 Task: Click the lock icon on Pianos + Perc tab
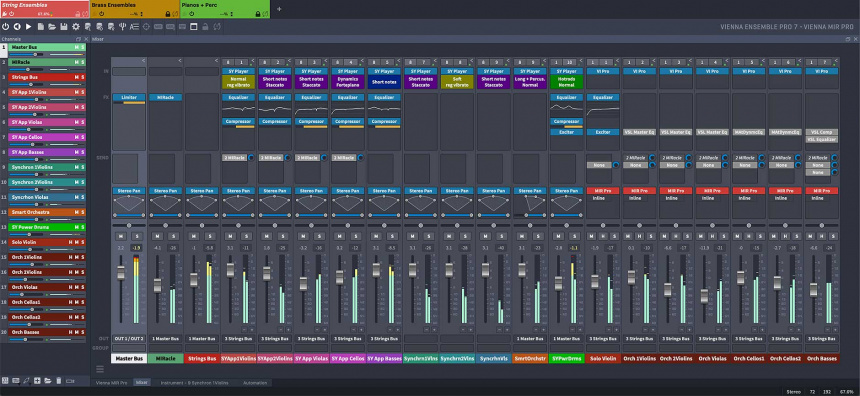(x=258, y=14)
